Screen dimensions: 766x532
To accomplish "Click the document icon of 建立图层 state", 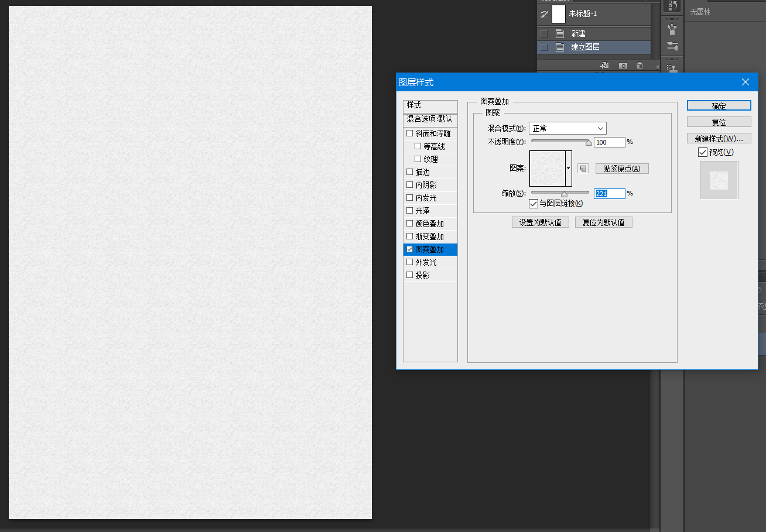I will pos(560,47).
